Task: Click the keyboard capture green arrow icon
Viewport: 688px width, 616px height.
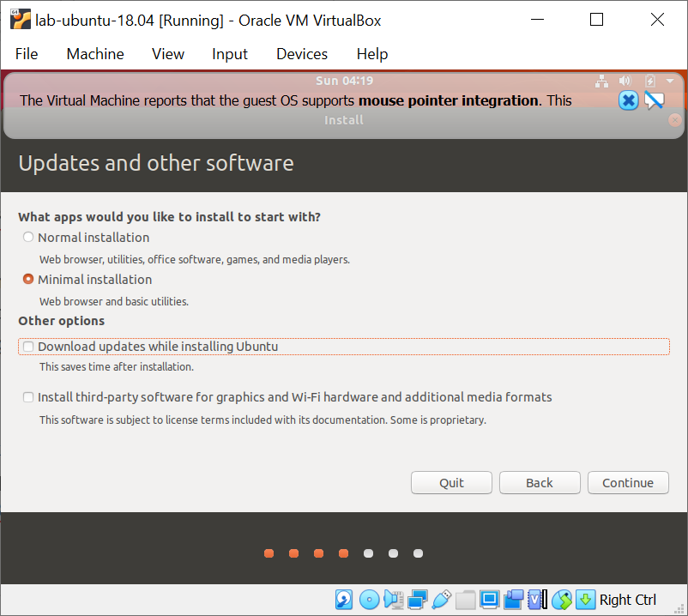Action: point(585,600)
